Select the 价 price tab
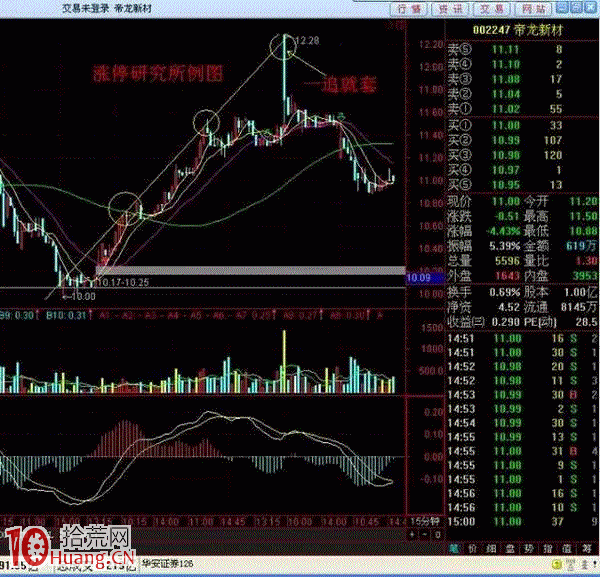This screenshot has height=577, width=600. click(473, 549)
